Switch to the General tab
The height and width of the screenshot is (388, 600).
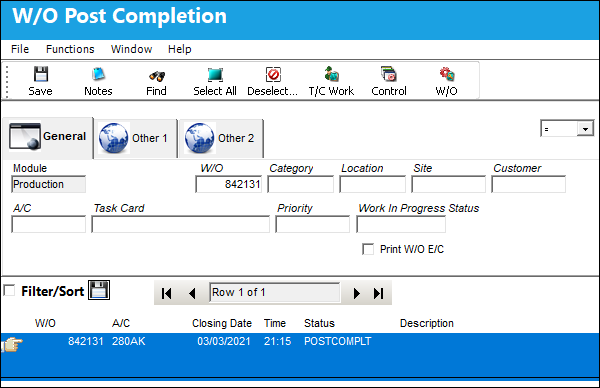48,137
